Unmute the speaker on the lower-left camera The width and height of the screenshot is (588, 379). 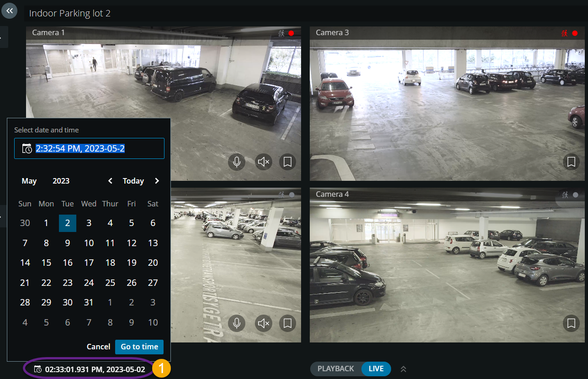263,323
